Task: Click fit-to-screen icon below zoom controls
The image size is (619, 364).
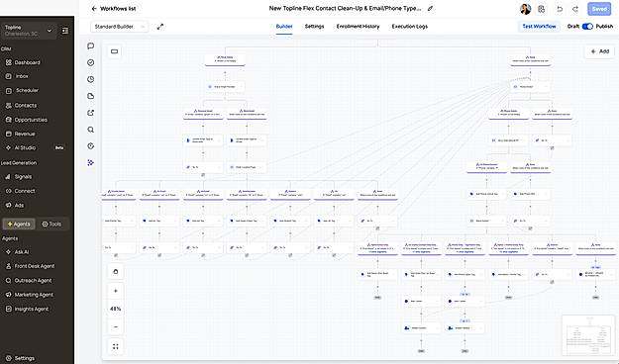Action: [x=116, y=346]
